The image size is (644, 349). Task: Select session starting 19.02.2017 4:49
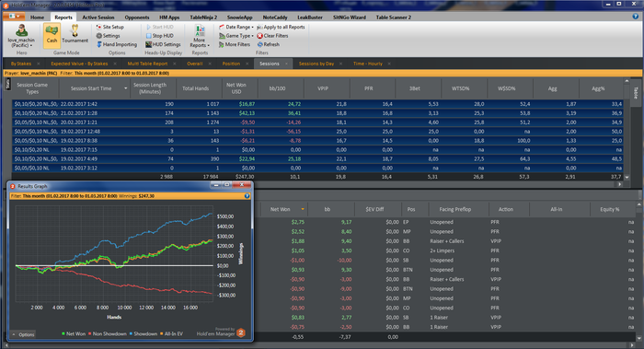click(x=317, y=158)
